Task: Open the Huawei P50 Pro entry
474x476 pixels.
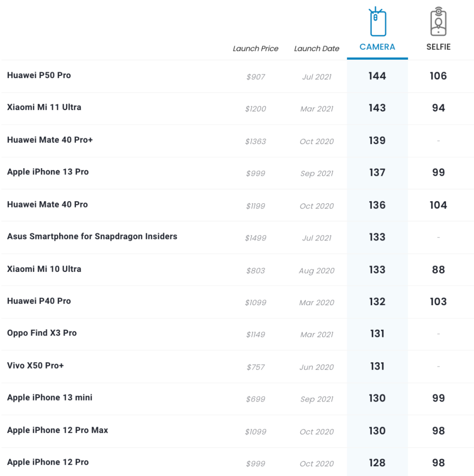Action: click(x=39, y=75)
